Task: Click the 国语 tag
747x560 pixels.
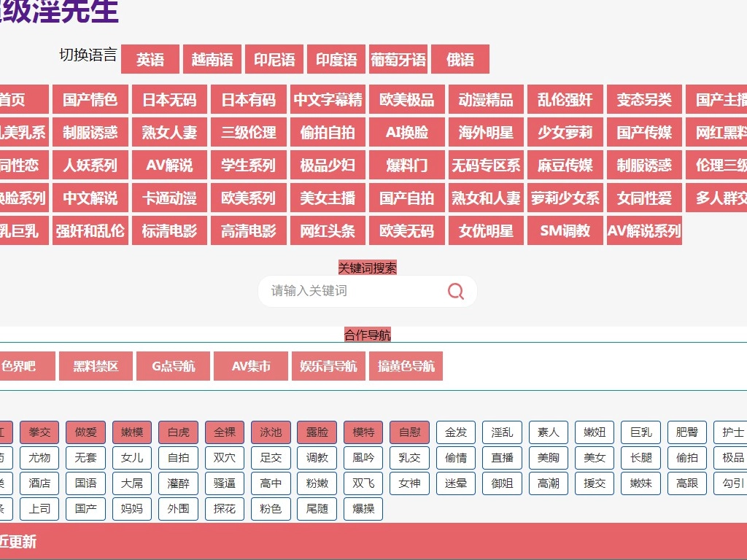Action: coord(86,483)
